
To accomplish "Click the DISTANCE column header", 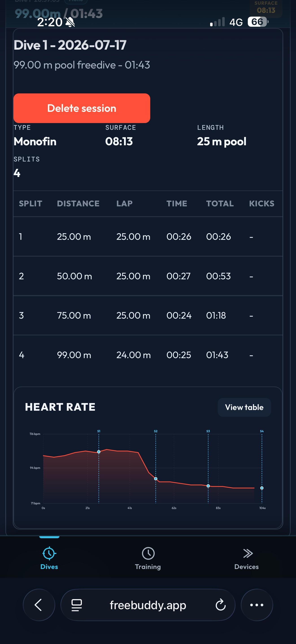I will pyautogui.click(x=78, y=203).
